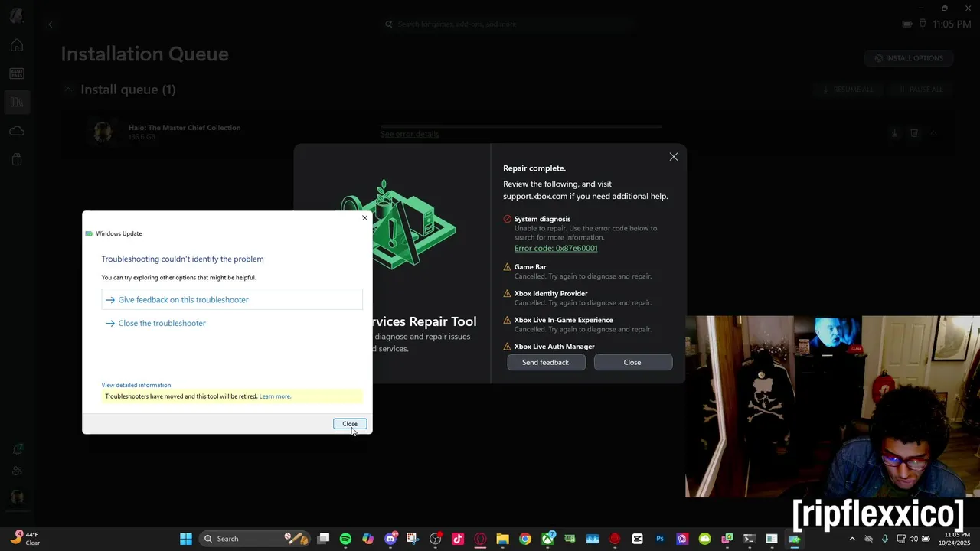Close the repair tool with its X icon
This screenshot has width=980, height=551.
674,157
